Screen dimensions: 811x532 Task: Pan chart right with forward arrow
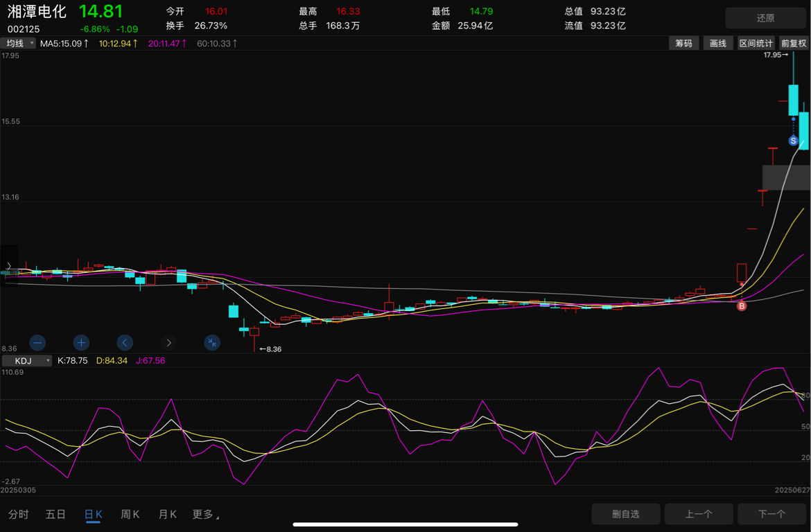point(168,342)
